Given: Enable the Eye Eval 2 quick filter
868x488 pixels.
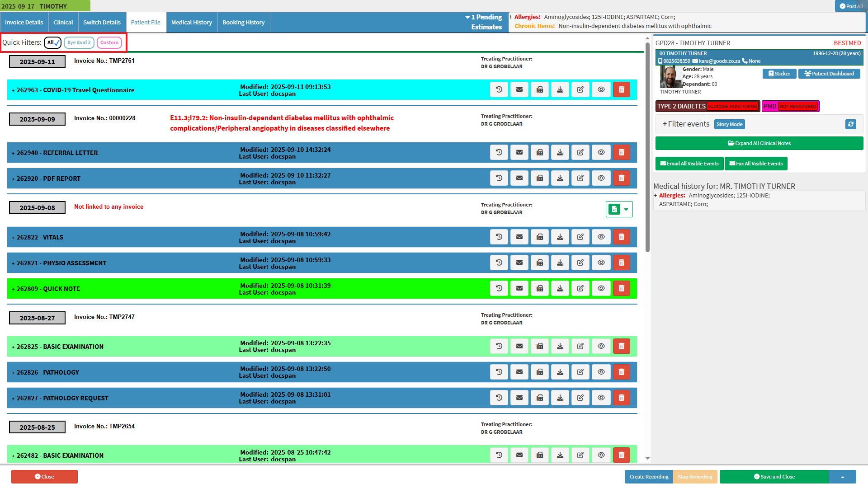Looking at the screenshot, I should pos(79,42).
